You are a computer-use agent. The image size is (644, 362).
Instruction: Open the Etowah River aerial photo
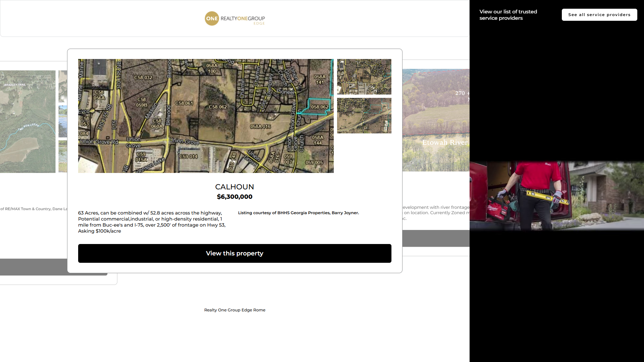point(436,120)
